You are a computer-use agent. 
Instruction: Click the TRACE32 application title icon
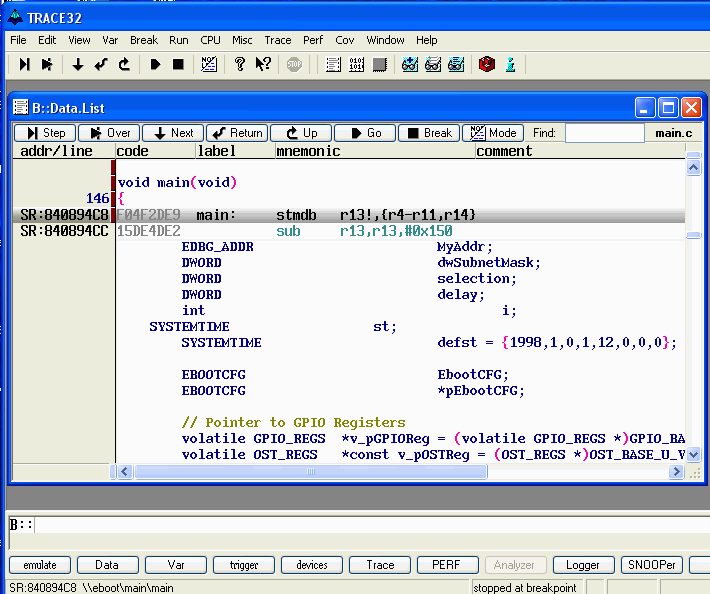(15, 18)
